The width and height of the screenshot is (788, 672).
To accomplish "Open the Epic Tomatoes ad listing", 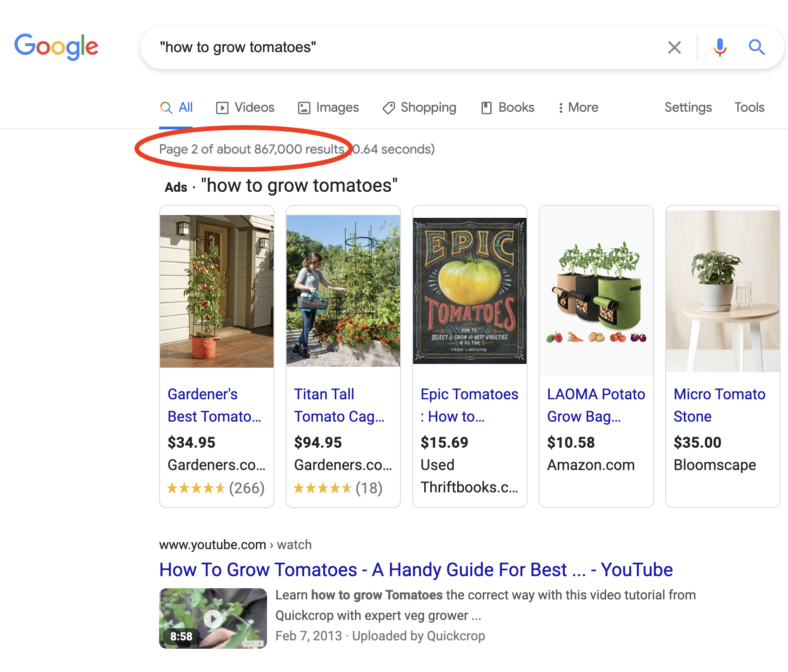I will click(x=469, y=405).
